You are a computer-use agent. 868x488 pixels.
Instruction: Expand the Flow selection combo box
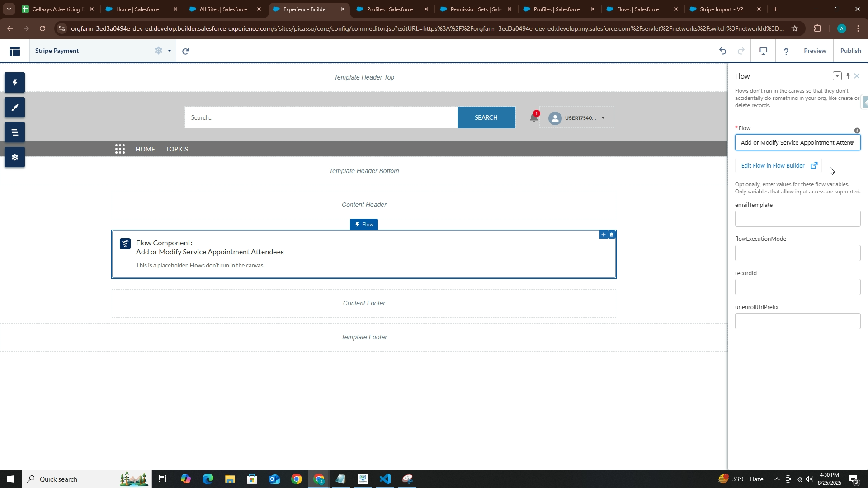pos(797,143)
